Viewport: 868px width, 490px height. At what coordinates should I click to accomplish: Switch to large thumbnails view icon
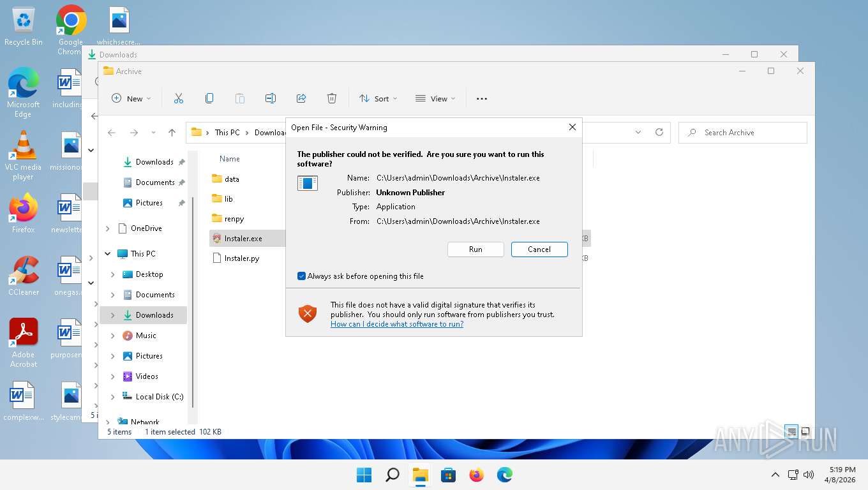point(805,431)
